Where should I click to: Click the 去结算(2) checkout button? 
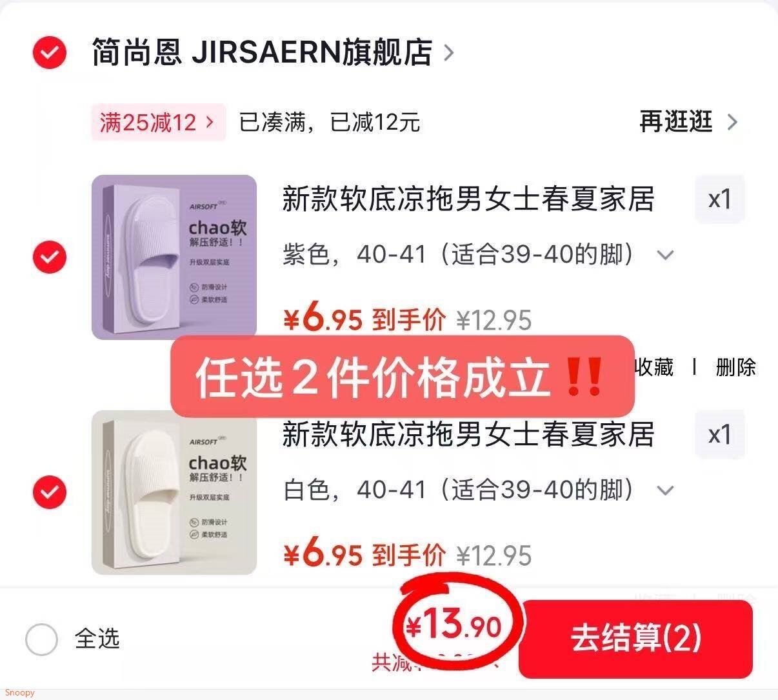(x=635, y=639)
